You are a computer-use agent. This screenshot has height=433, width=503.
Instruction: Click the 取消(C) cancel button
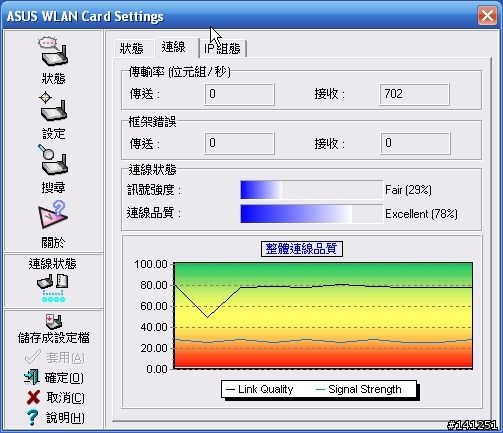(x=55, y=397)
